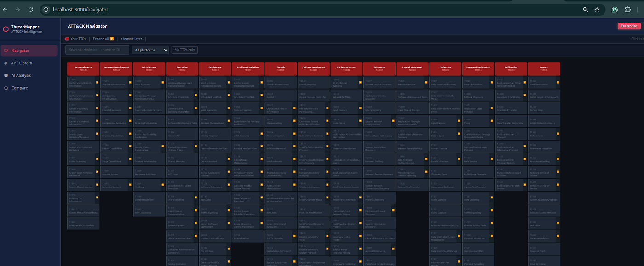Select the Query Registry technique
644x266 pixels.
[379, 108]
